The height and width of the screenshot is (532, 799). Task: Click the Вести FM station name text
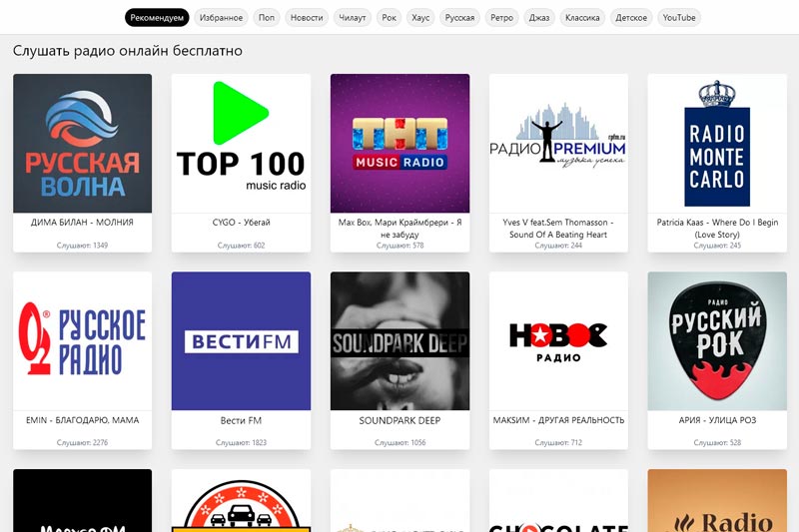tap(241, 420)
